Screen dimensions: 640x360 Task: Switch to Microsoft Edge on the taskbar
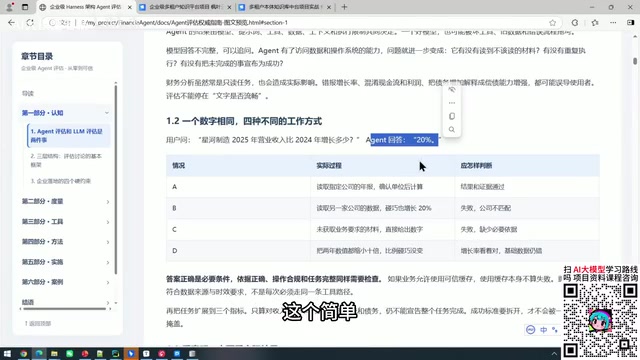39,353
